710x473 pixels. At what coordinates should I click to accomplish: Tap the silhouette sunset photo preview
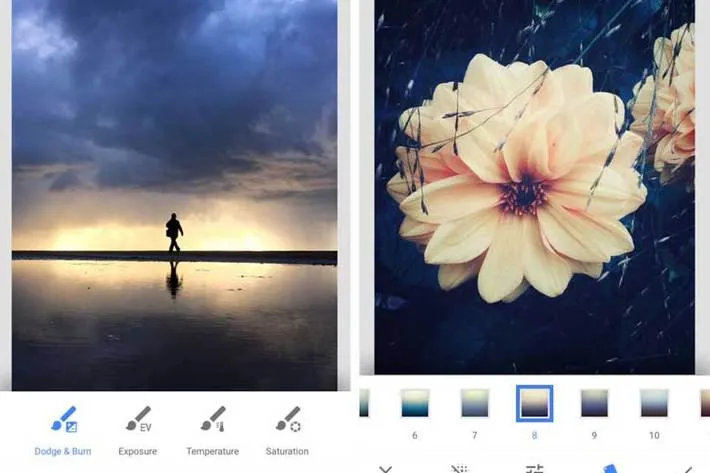[174, 195]
